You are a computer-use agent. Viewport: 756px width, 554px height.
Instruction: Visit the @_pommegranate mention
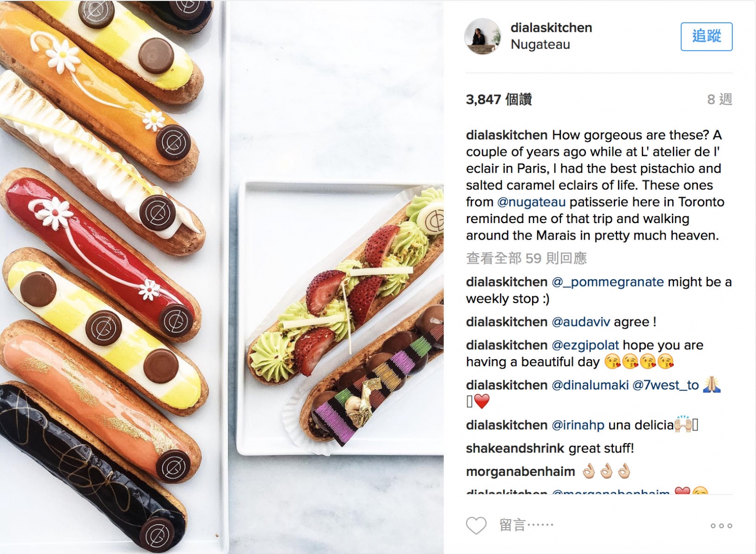click(608, 282)
